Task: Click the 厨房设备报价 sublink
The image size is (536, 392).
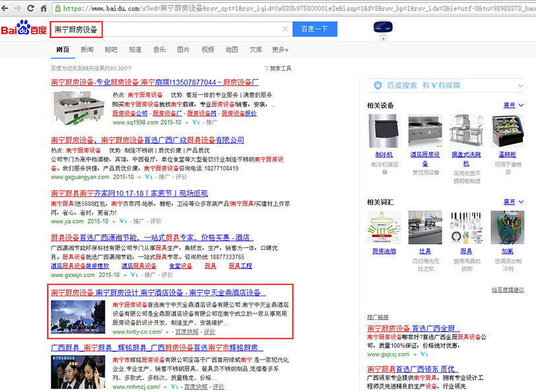Action: tap(239, 113)
